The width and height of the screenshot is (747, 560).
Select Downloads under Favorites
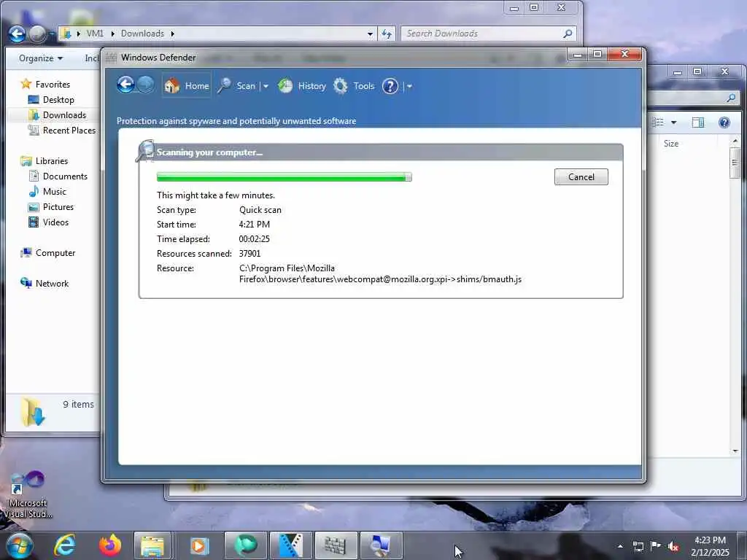coord(64,114)
